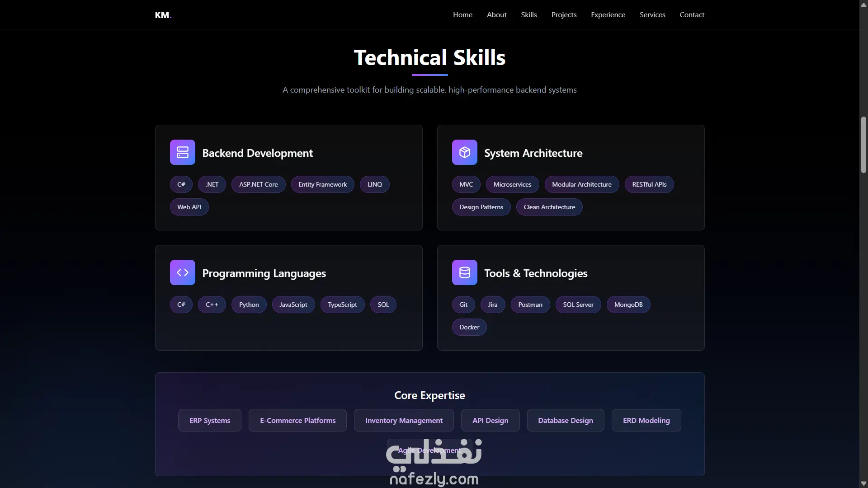Open the Services nav link
This screenshot has height=488, width=868.
[x=652, y=15]
